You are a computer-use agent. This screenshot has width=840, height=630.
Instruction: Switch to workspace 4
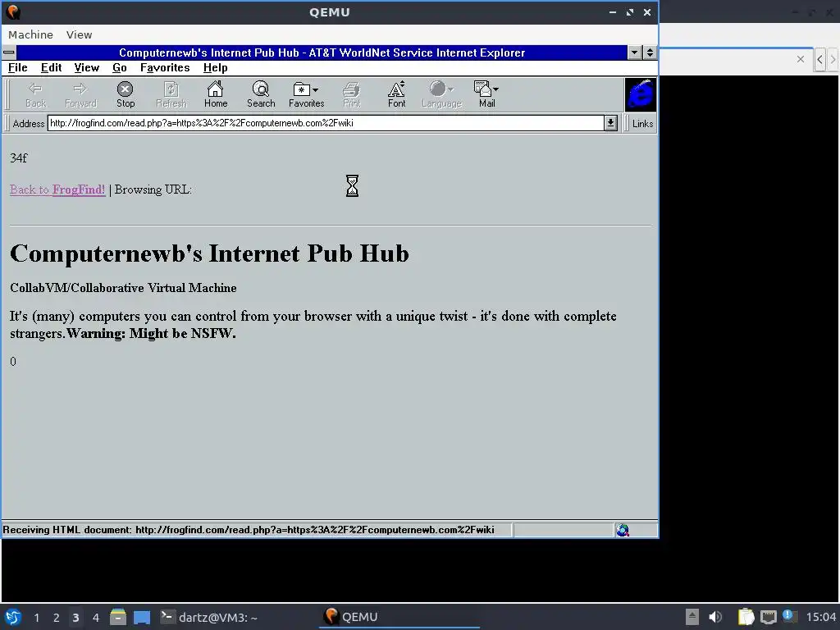[96, 618]
